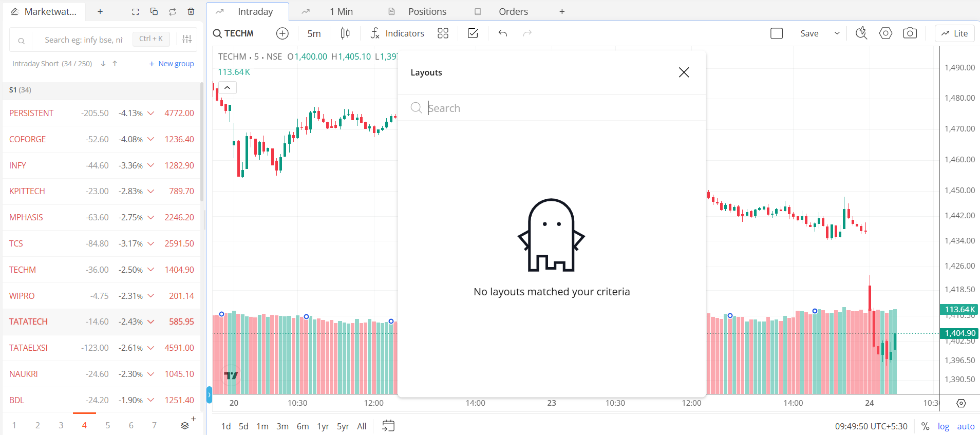Collapse the indicator legend chevron
This screenshot has height=435, width=980.
pyautogui.click(x=227, y=88)
